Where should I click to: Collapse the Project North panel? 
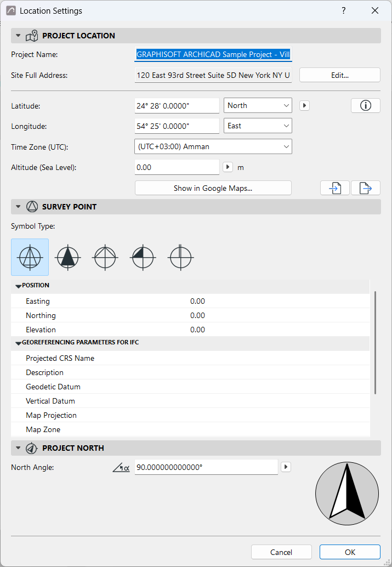pos(18,448)
